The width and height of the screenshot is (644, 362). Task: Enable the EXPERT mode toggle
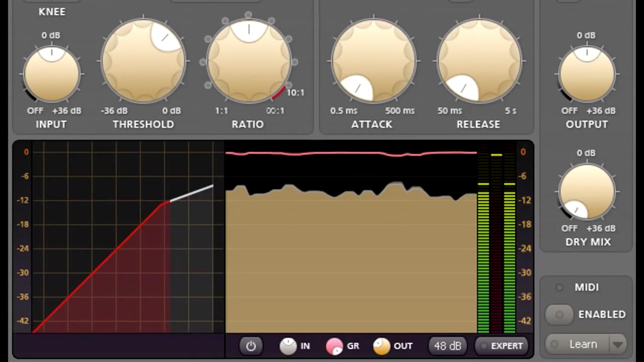pyautogui.click(x=502, y=345)
